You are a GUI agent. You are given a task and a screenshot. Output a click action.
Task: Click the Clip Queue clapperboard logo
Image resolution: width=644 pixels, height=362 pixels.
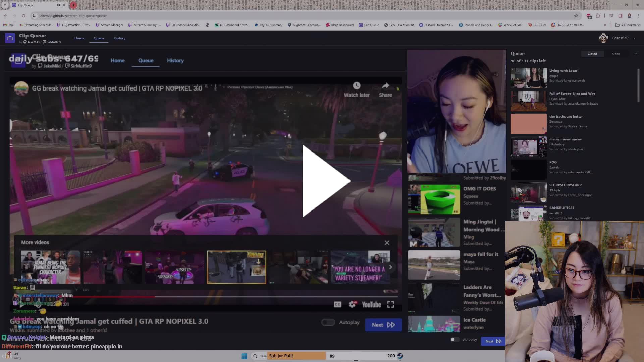(x=10, y=38)
